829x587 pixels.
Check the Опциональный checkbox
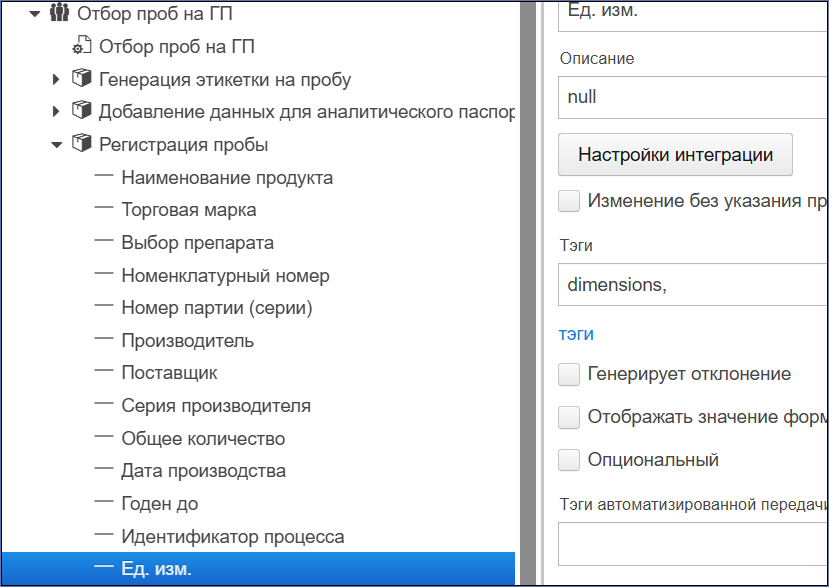(569, 460)
